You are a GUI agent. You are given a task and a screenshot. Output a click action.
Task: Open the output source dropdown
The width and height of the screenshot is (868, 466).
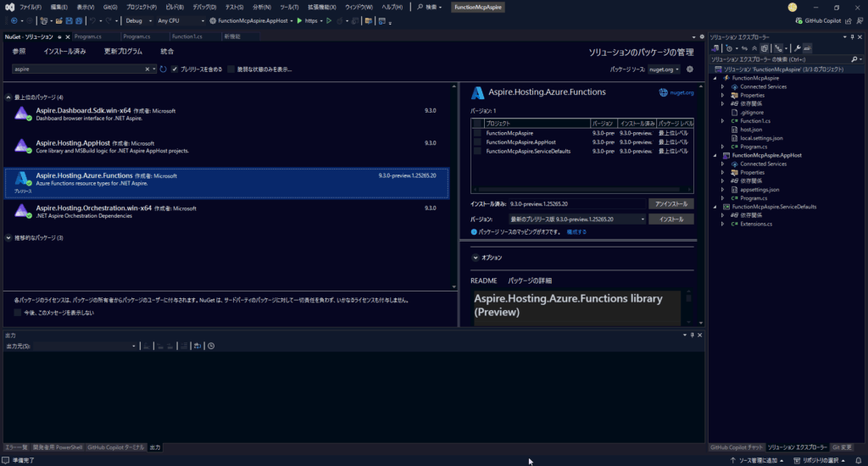pyautogui.click(x=85, y=346)
